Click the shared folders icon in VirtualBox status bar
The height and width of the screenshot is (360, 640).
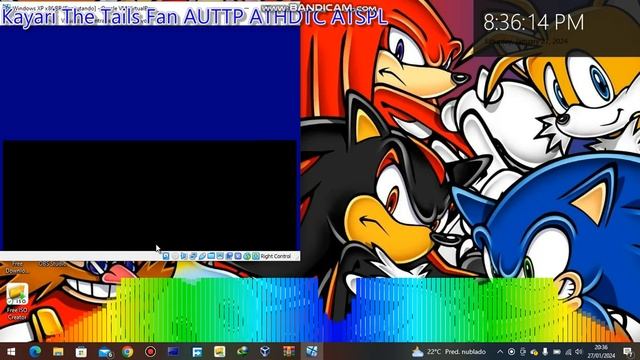(211, 256)
